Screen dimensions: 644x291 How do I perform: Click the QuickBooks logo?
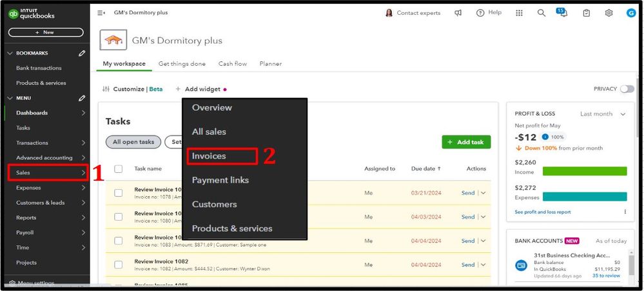(31, 14)
